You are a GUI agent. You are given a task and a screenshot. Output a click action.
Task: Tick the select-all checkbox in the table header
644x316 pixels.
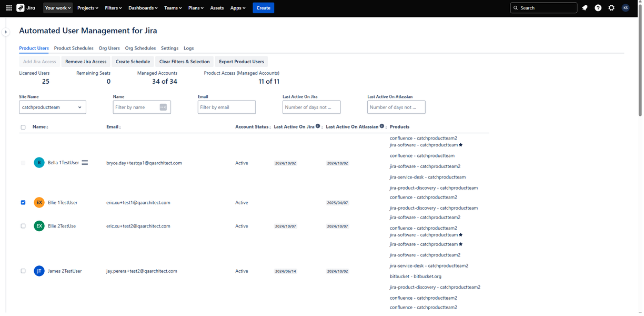(23, 127)
